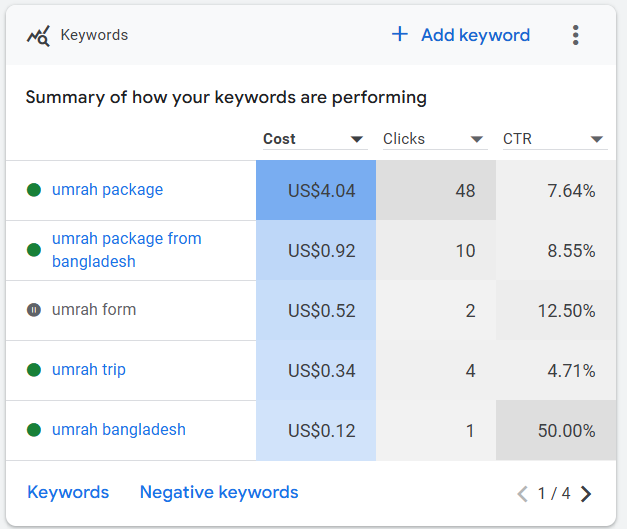The height and width of the screenshot is (529, 627).
Task: Open the umrah trip keyword link
Action: 89,370
